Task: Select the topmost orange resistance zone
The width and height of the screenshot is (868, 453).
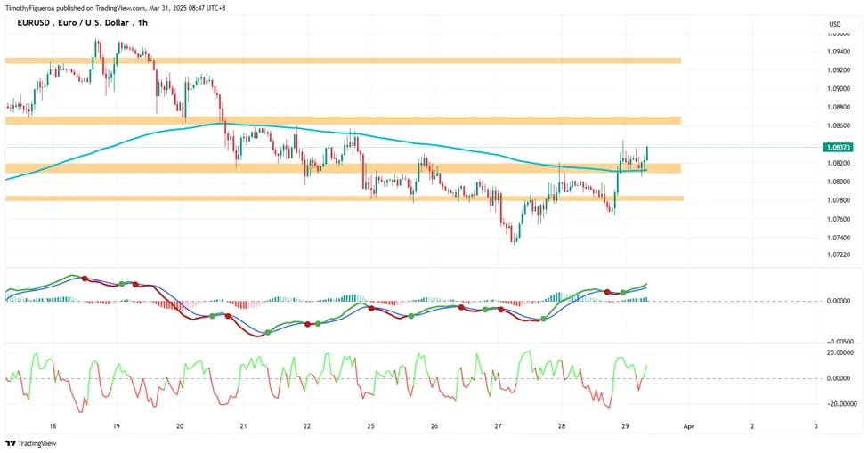Action: coord(344,61)
